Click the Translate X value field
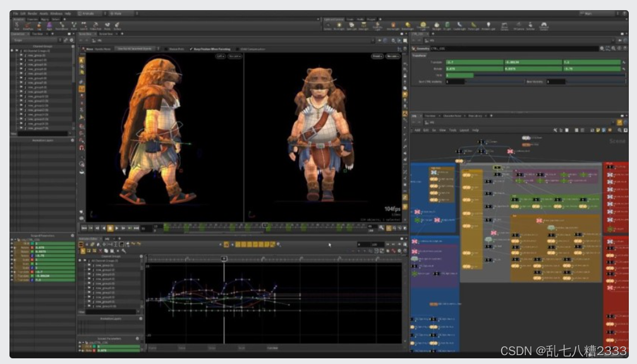 coord(473,62)
